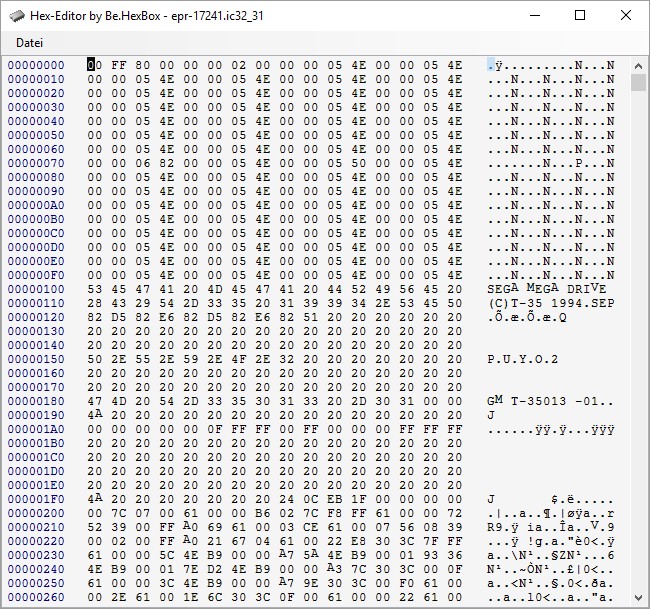Image resolution: width=650 pixels, height=609 pixels.
Task: Maximize the Hex-Editor window
Action: pos(580,15)
